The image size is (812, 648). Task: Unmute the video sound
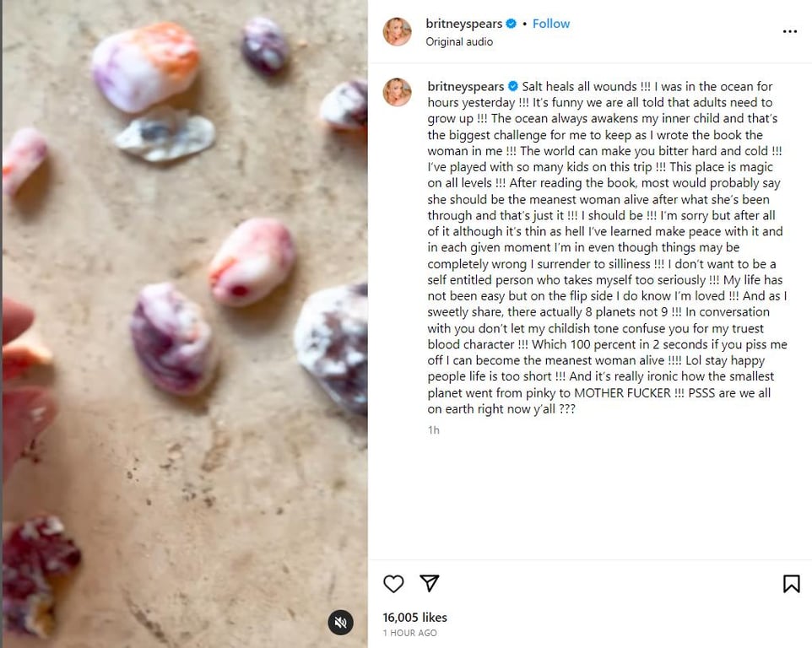tap(340, 623)
